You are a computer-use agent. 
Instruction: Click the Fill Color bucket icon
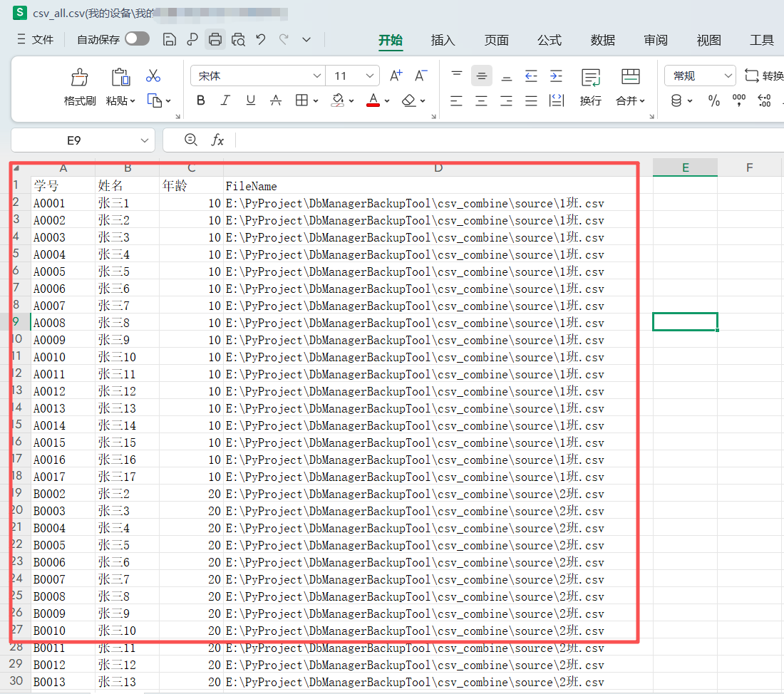[x=338, y=100]
